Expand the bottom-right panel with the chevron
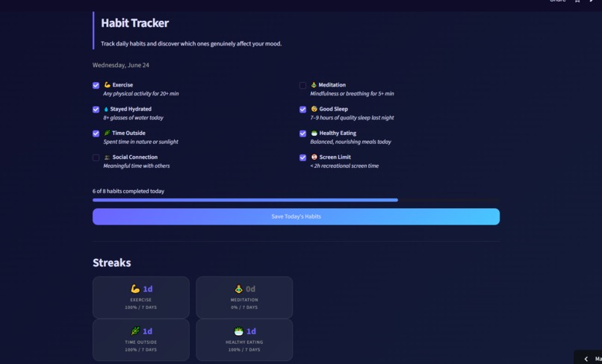 [x=586, y=359]
